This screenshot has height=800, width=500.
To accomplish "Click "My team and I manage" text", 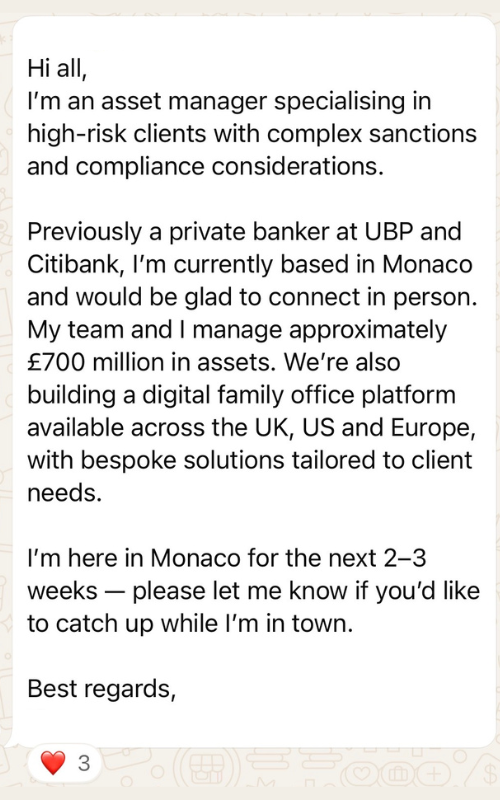I will [x=155, y=330].
